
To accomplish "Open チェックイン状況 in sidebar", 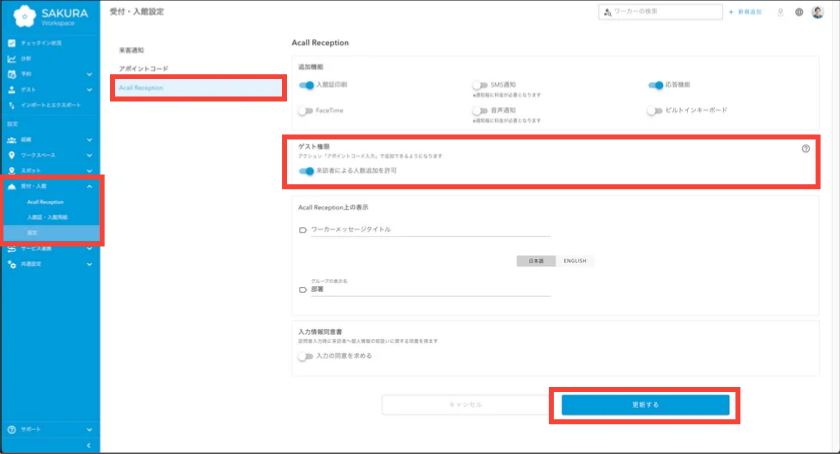I will tap(40, 44).
